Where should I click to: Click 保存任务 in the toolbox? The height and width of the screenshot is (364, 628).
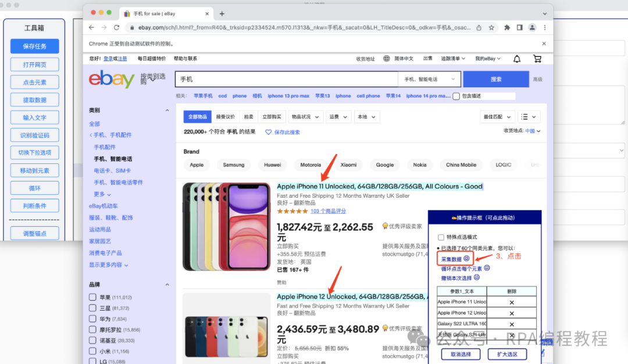coord(35,46)
